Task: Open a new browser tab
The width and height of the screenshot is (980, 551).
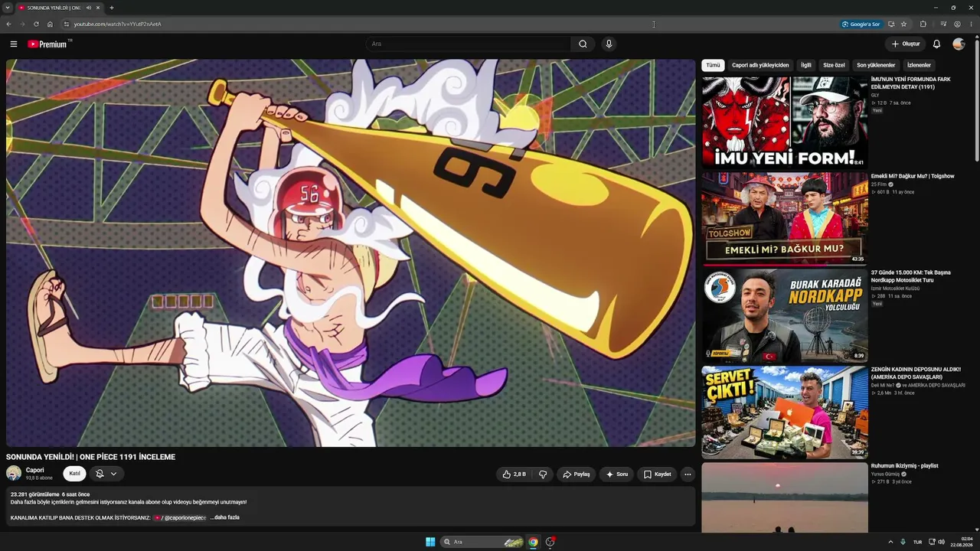Action: tap(111, 8)
